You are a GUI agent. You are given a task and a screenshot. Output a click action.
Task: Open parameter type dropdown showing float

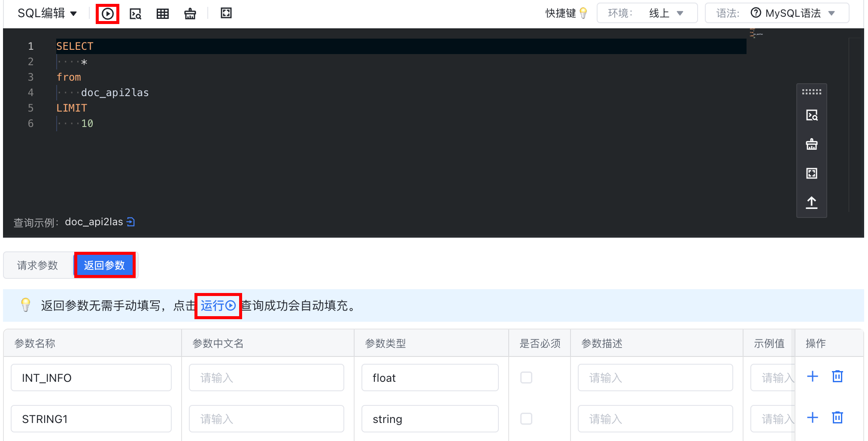tap(430, 378)
